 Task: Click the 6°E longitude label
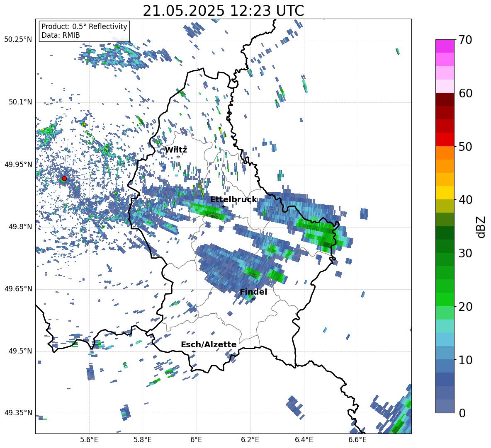point(196,440)
